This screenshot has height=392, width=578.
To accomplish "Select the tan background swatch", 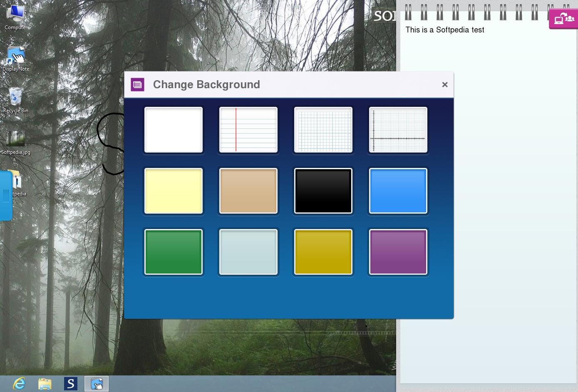I will [x=248, y=191].
